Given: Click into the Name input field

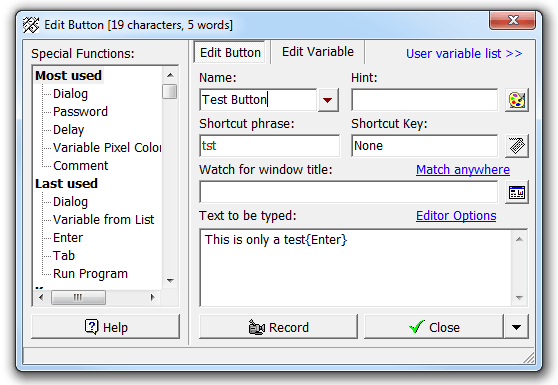Looking at the screenshot, I should point(258,100).
